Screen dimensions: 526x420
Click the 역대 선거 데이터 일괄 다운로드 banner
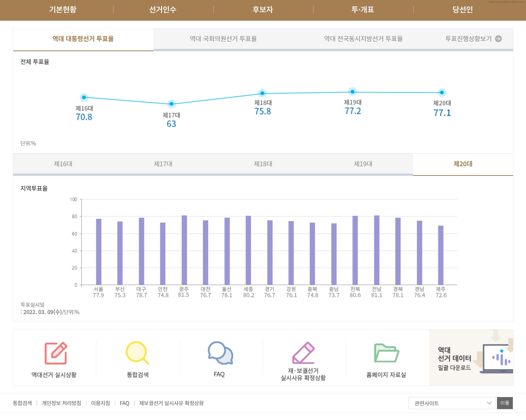pyautogui.click(x=471, y=357)
